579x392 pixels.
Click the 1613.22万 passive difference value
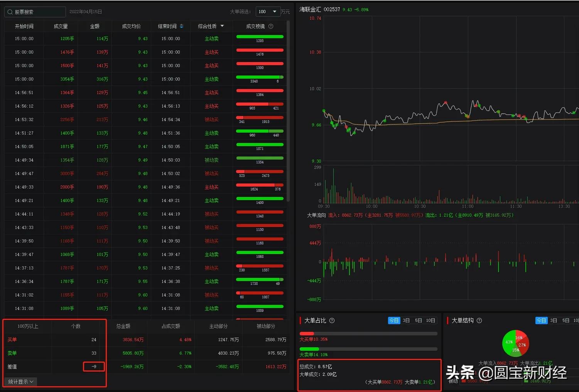click(x=276, y=367)
